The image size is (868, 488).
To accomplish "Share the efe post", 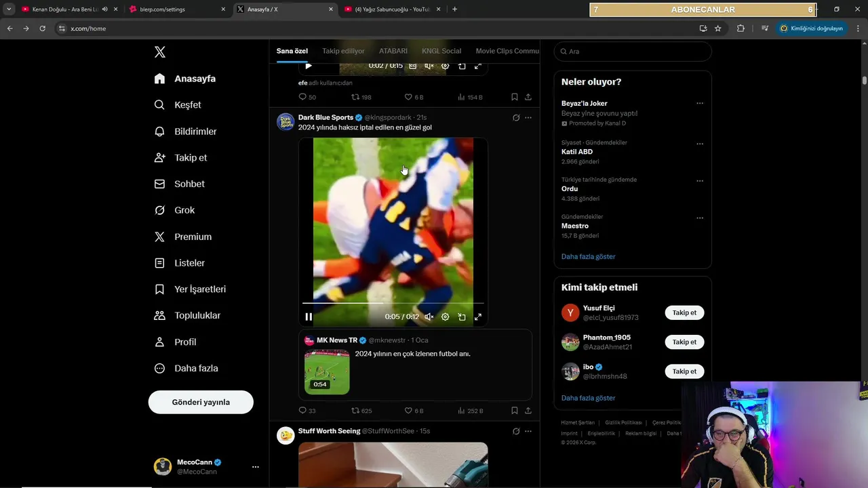I will point(528,97).
